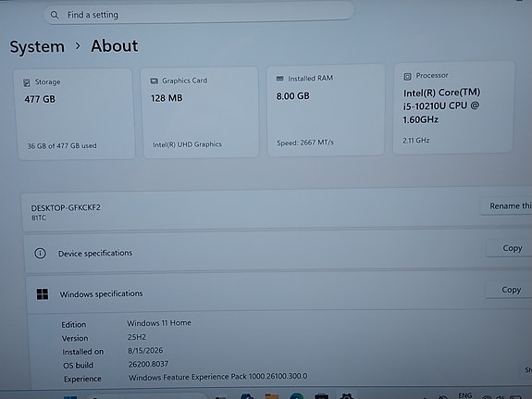Copy the Device specifications
This screenshot has height=399, width=532.
tap(510, 248)
